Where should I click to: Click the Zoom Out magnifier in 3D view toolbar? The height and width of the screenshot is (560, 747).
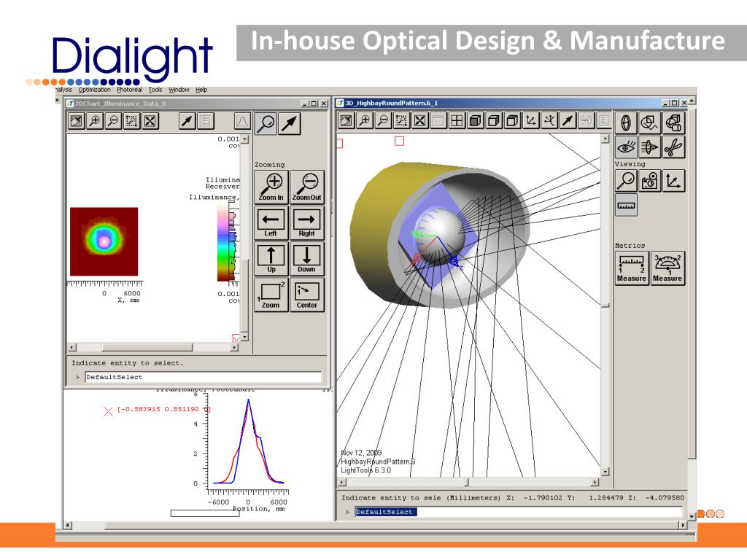click(383, 121)
